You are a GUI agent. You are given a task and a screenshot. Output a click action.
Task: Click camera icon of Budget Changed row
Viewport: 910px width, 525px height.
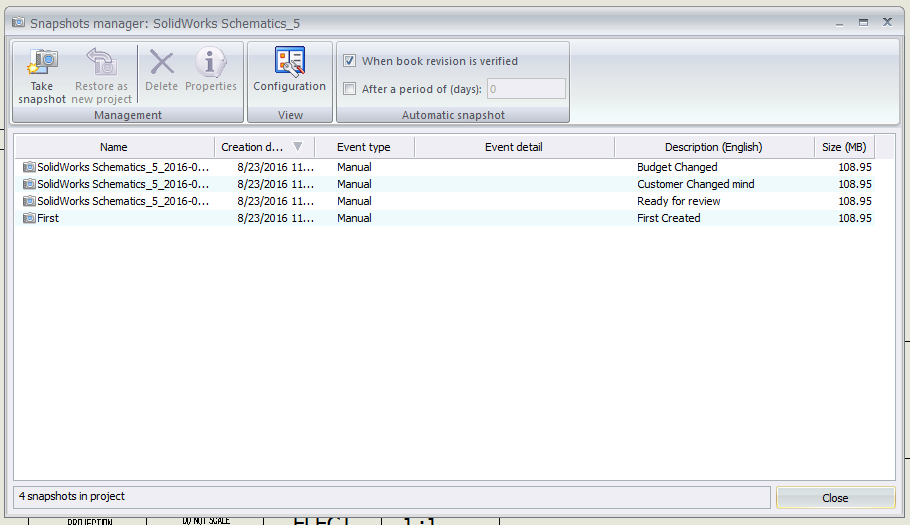click(x=29, y=167)
